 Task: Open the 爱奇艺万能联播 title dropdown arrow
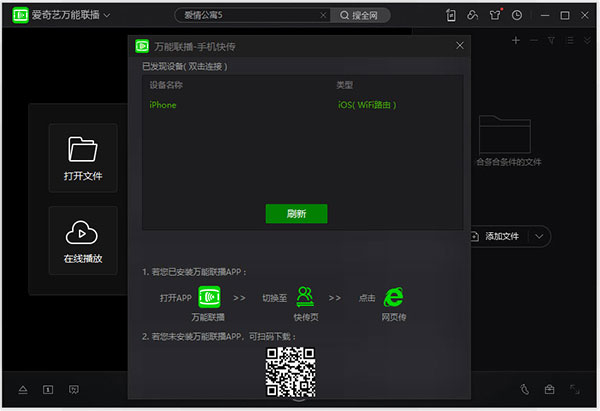[107, 15]
